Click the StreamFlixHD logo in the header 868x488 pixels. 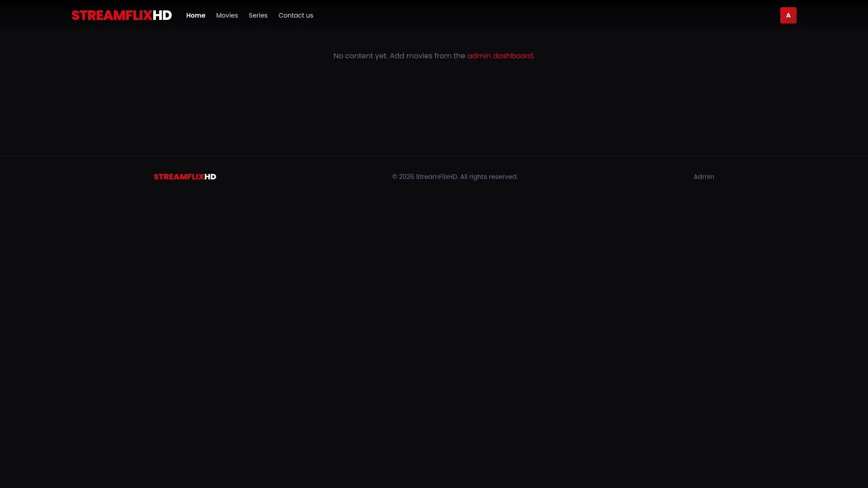pyautogui.click(x=122, y=15)
